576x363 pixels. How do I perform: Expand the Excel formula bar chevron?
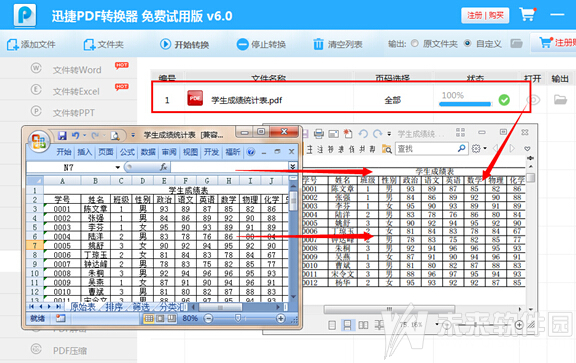[292, 167]
